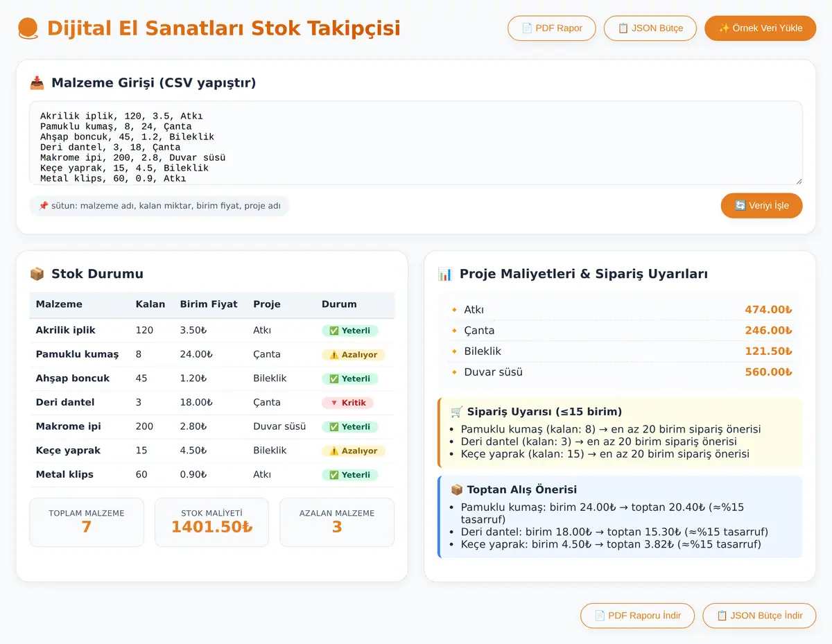
Task: Click the Deri dantel order suggestion line
Action: click(598, 442)
